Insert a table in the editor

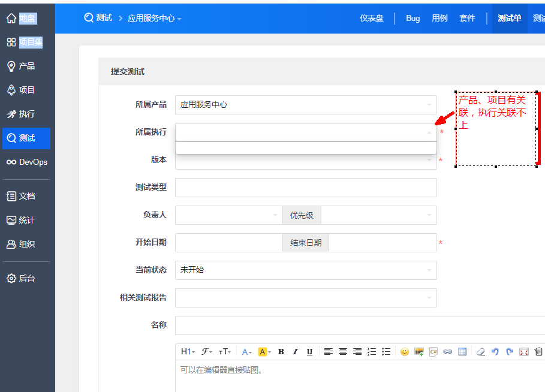[x=462, y=352]
